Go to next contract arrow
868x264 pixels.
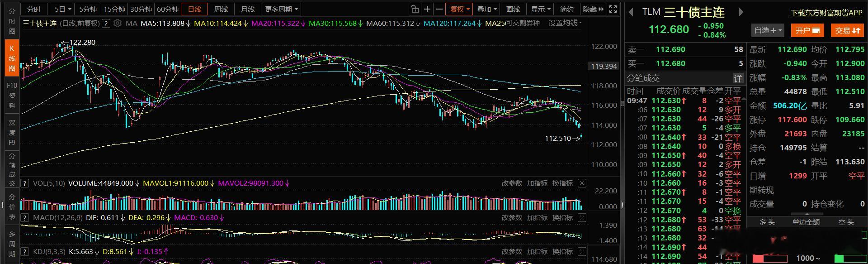(x=741, y=12)
